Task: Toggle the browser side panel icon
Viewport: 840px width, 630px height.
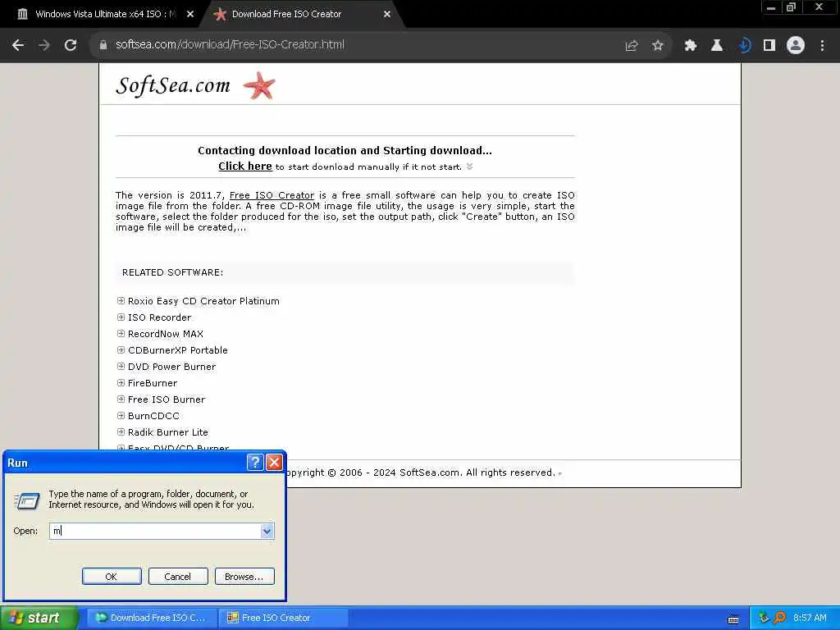Action: coord(769,46)
